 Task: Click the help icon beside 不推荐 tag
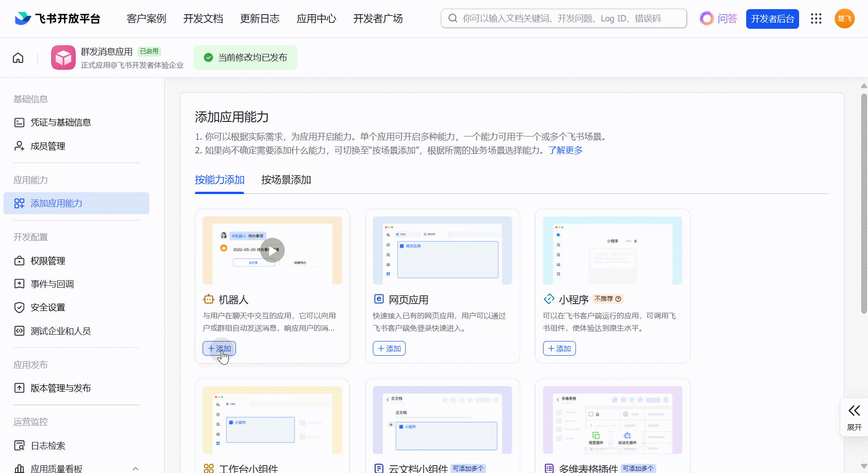[618, 299]
